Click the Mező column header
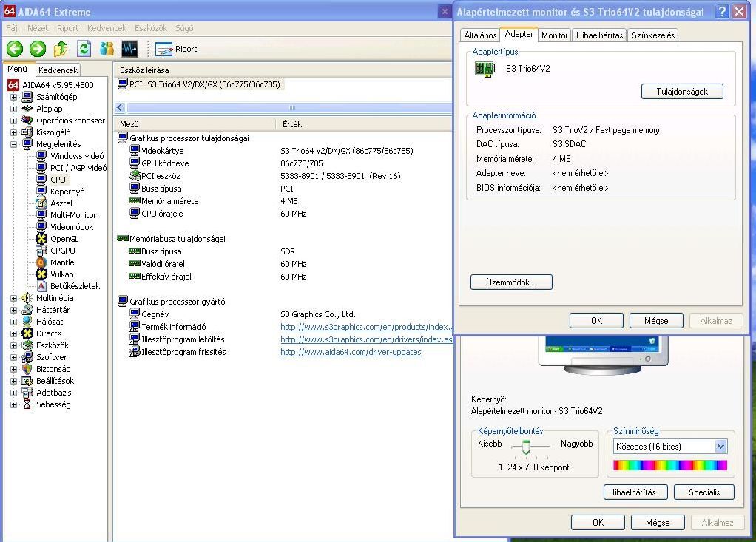Viewport: 756px width, 542px height. [x=195, y=124]
